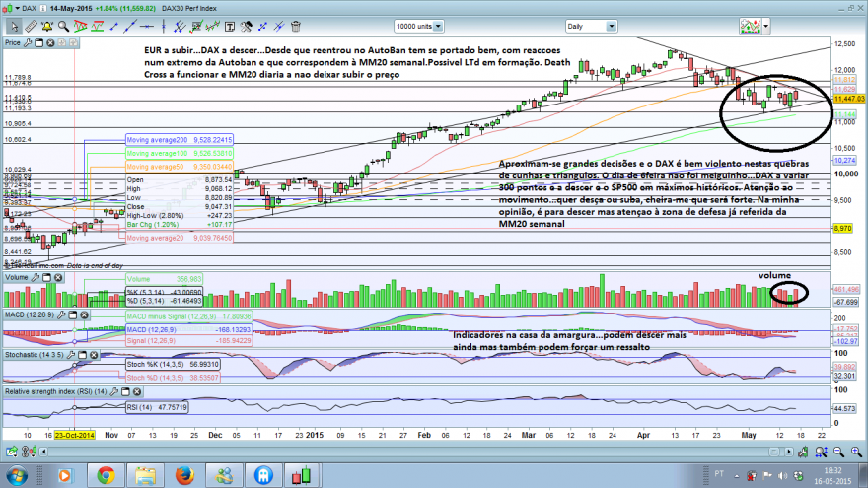Open the hammer and wrench settings tool
868x488 pixels.
(247, 26)
